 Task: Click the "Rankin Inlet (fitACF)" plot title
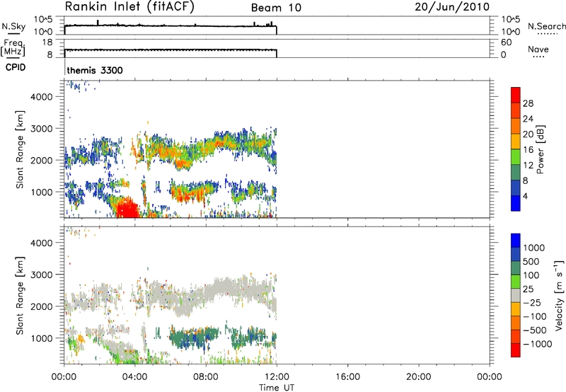[x=129, y=7]
